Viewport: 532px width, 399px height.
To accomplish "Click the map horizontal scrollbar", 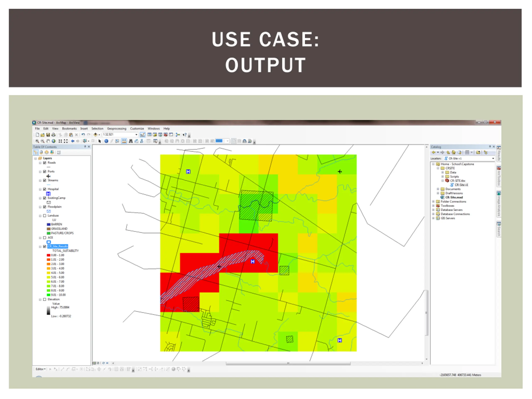I will [x=288, y=363].
